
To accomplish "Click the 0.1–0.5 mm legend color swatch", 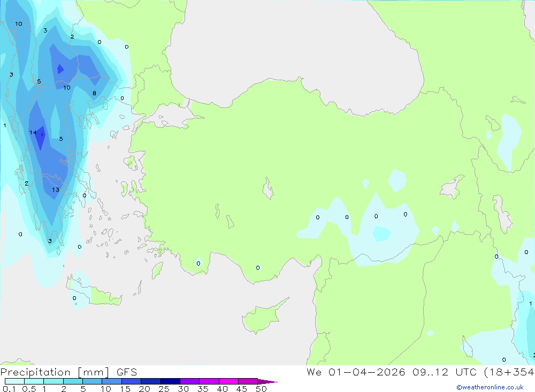I will point(14,381).
